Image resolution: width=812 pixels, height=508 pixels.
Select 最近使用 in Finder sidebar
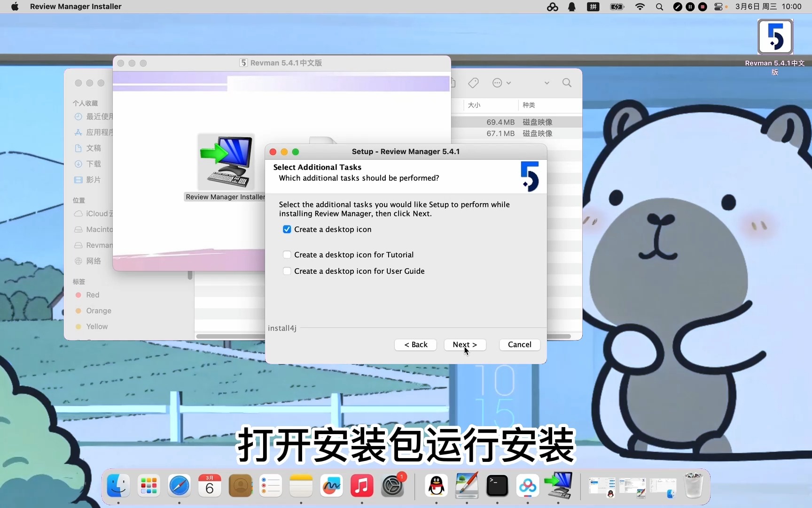[x=94, y=116]
